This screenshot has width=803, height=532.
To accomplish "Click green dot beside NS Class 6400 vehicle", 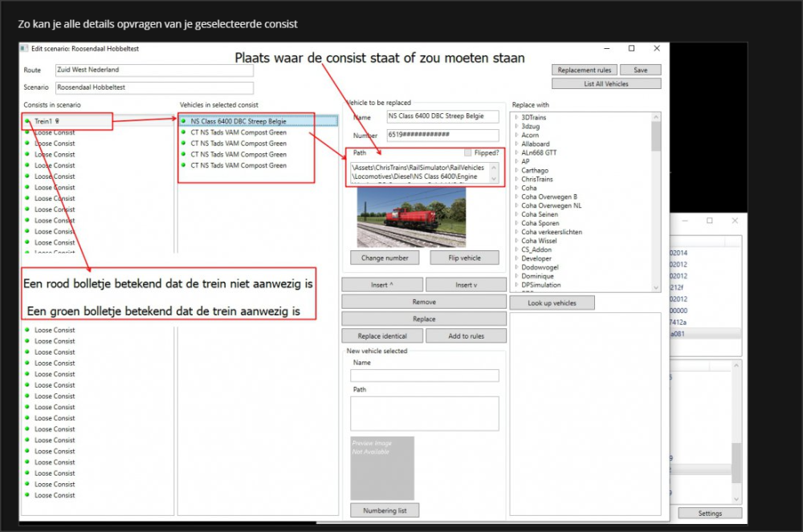I will click(184, 121).
